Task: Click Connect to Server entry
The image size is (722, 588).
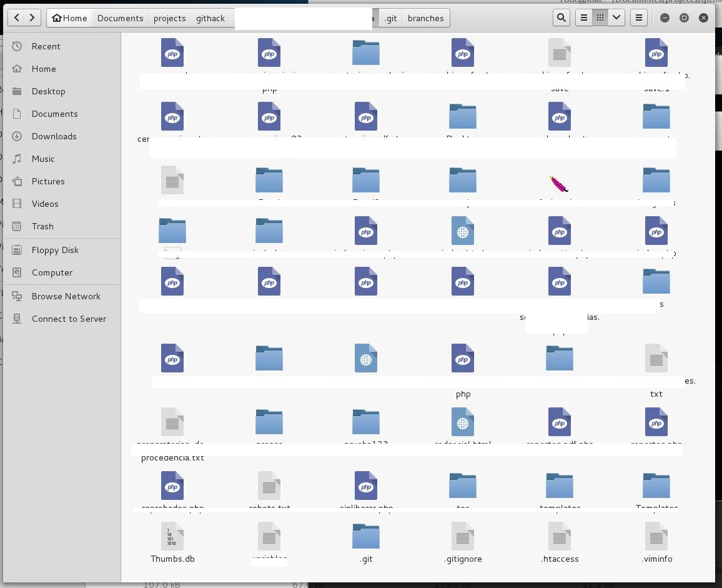Action: 69,319
